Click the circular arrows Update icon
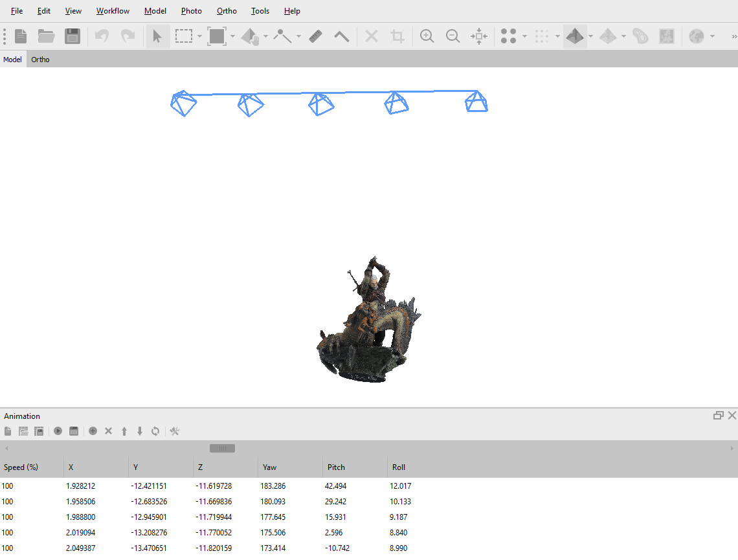Viewport: 738px width, 560px height. (155, 431)
